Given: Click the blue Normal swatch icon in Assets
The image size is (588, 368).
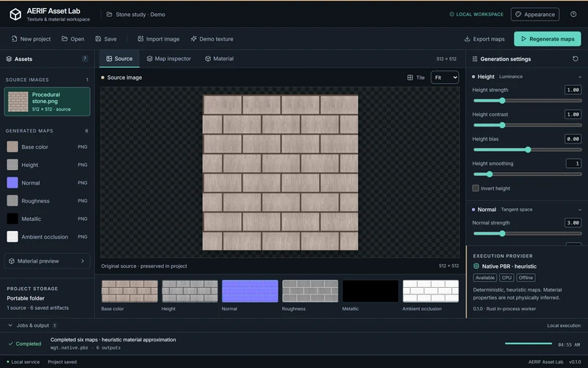Looking at the screenshot, I should pos(12,183).
